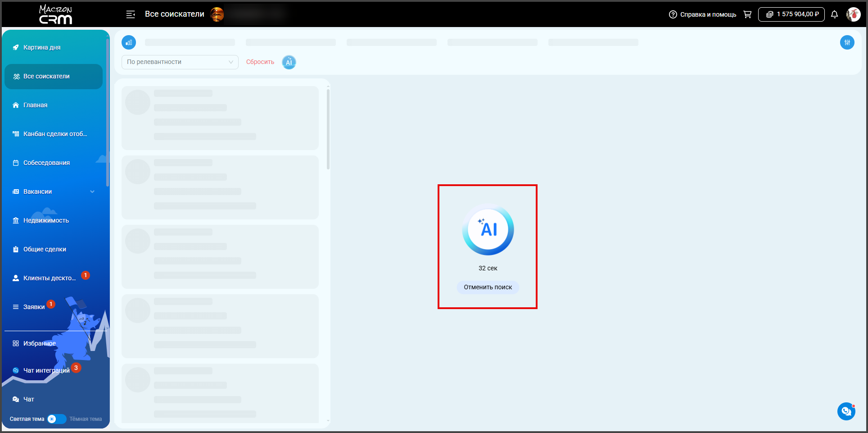
Task: Open the notifications bell
Action: (x=834, y=14)
